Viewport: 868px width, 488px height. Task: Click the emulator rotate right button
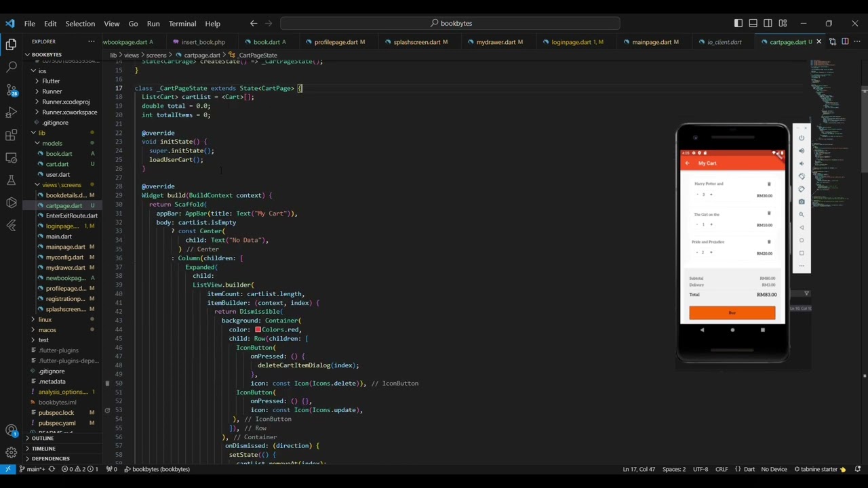click(x=802, y=189)
